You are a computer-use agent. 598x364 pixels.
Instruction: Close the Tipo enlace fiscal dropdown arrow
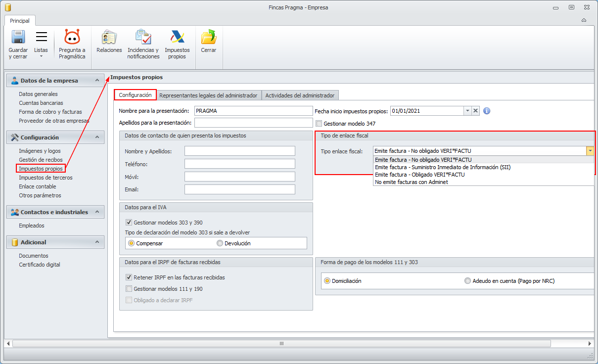590,151
